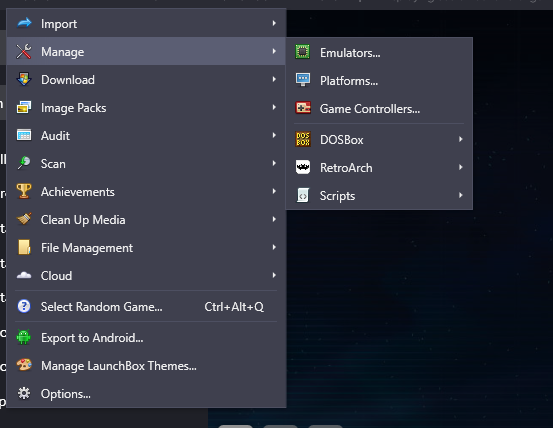This screenshot has height=428, width=553.
Task: Click the RetroArch invader icon
Action: 303,167
